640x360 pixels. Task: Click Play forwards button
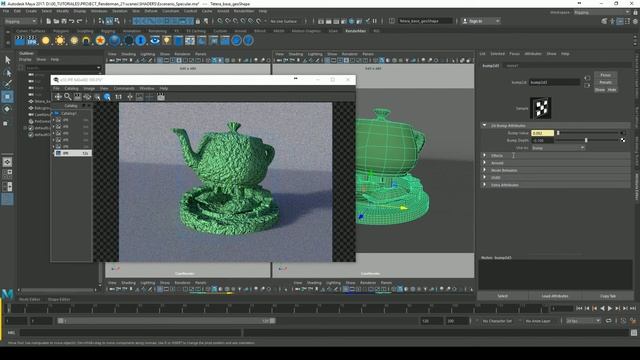click(x=610, y=309)
